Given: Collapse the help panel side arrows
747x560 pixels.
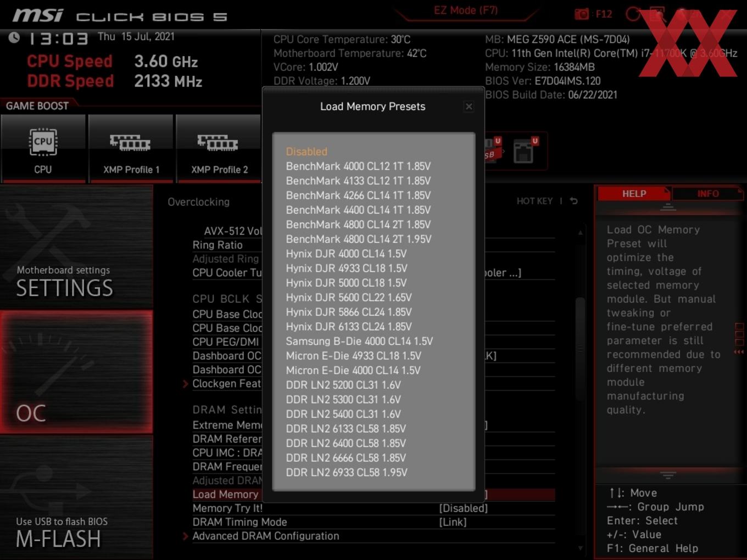Looking at the screenshot, I should pos(739,352).
